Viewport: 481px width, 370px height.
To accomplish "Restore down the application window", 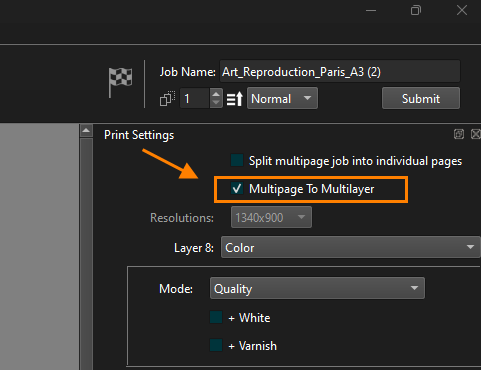I will coord(416,10).
